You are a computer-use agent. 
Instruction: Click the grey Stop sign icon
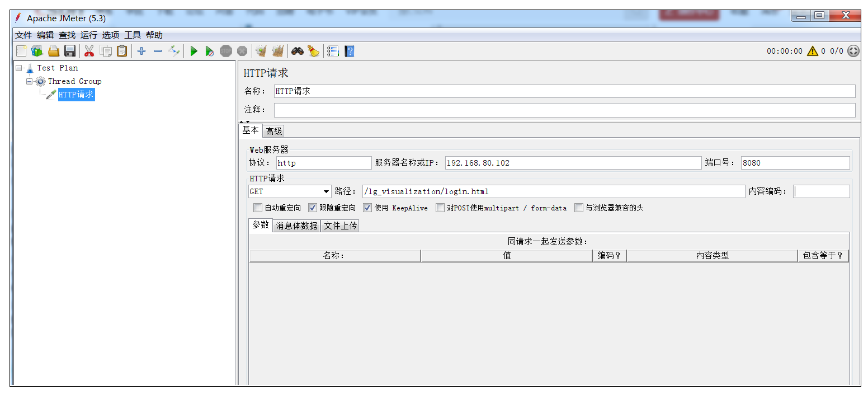coord(226,51)
